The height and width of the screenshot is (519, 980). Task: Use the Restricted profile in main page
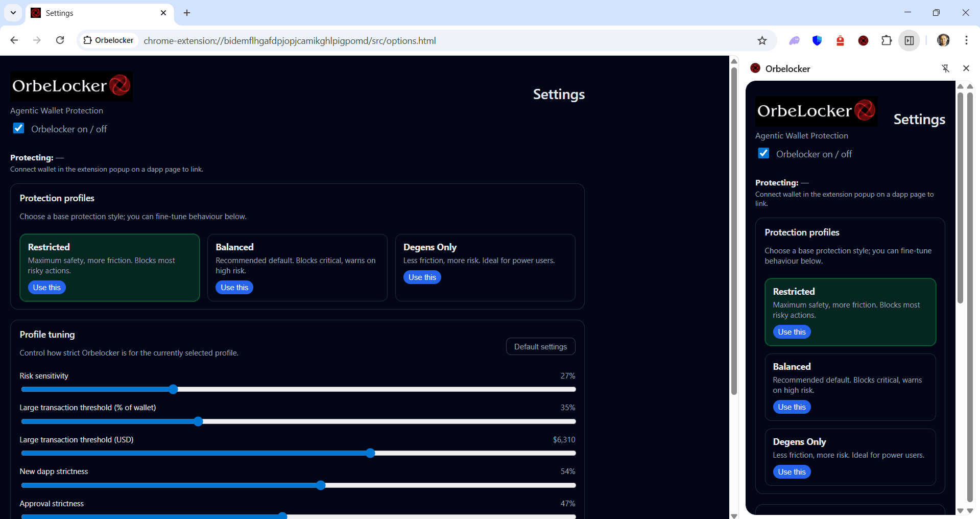(x=46, y=288)
